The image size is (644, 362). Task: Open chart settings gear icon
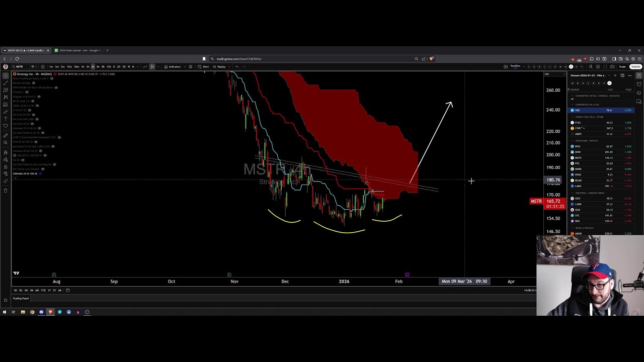[x=598, y=66]
